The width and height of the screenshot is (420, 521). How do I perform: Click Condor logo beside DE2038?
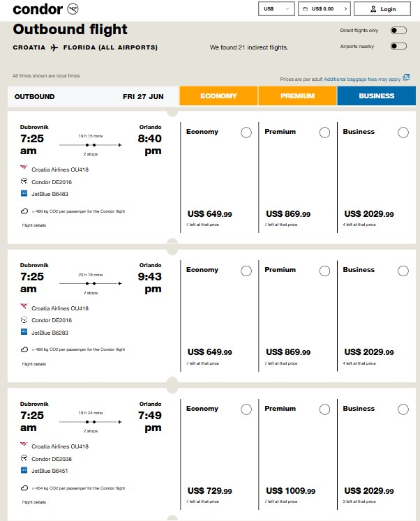[x=24, y=458]
